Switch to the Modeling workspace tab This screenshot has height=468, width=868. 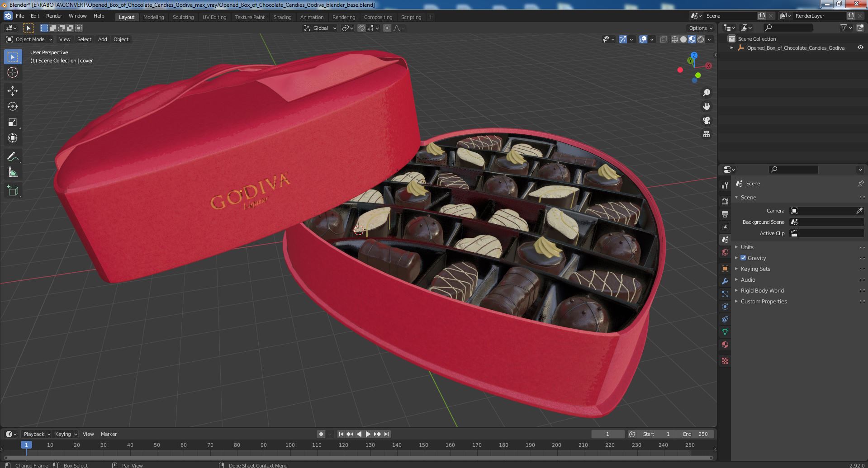click(x=153, y=17)
